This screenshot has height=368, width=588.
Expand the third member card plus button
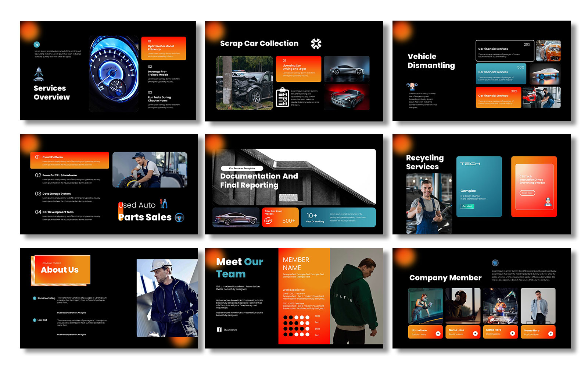[x=513, y=333]
